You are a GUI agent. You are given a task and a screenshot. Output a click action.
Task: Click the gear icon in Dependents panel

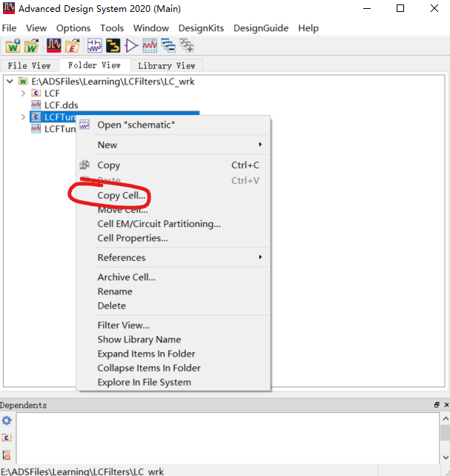coord(7,420)
